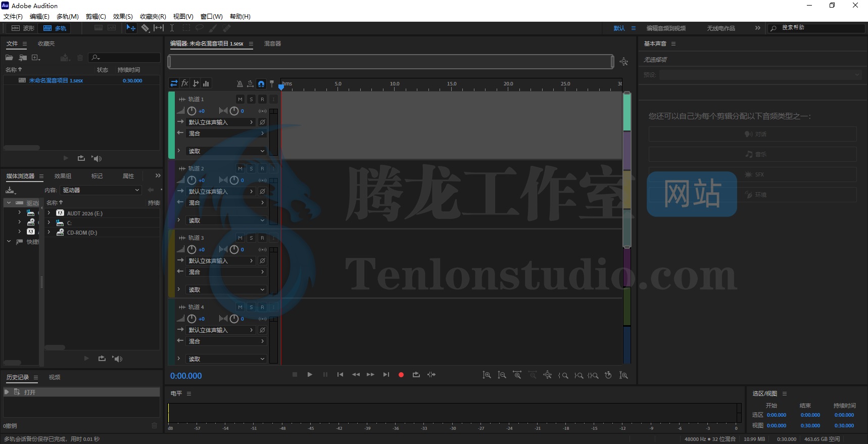
Task: Select the Razor tool in toolbar
Action: [145, 28]
